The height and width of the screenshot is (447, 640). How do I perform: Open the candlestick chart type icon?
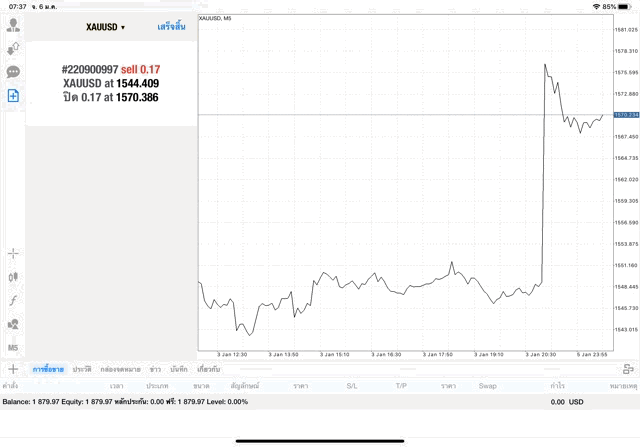(x=13, y=276)
